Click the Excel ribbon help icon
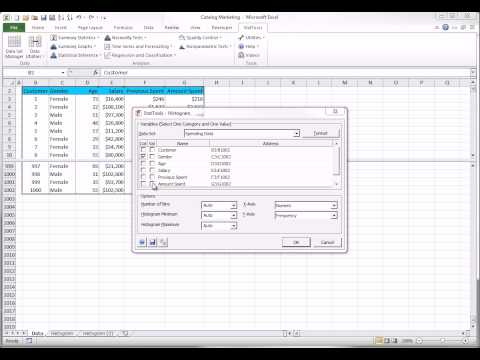The image size is (480, 360). point(445,27)
